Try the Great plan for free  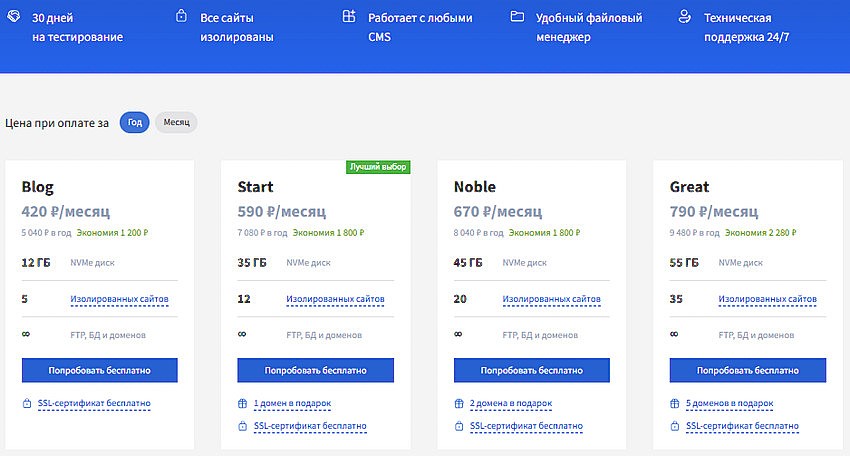(x=748, y=370)
